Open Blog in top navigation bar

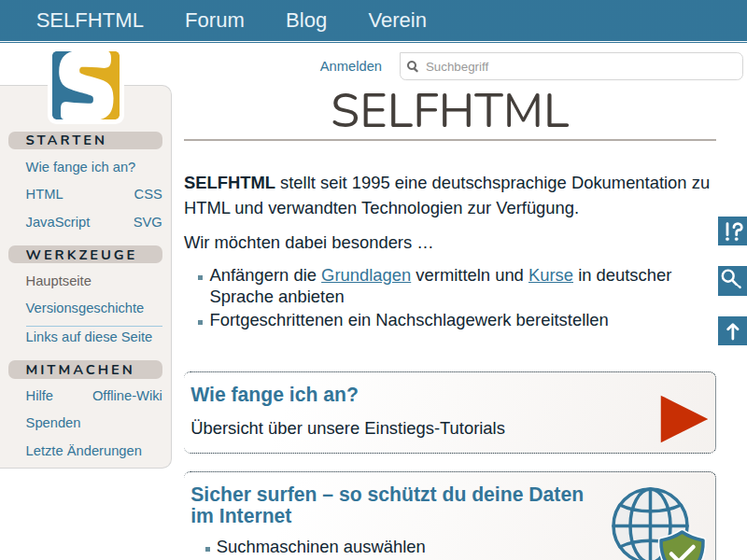[306, 21]
